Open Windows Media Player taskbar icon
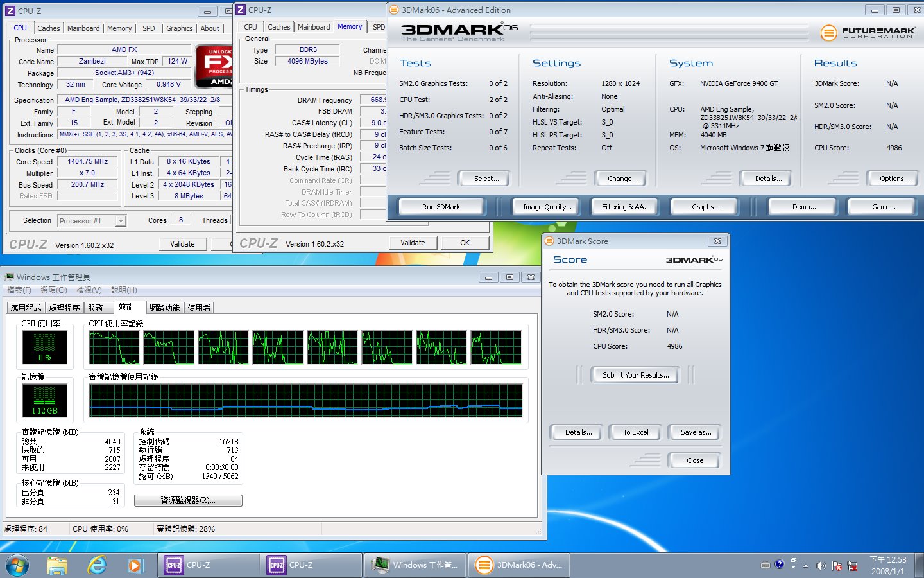The width and height of the screenshot is (924, 578). click(135, 565)
